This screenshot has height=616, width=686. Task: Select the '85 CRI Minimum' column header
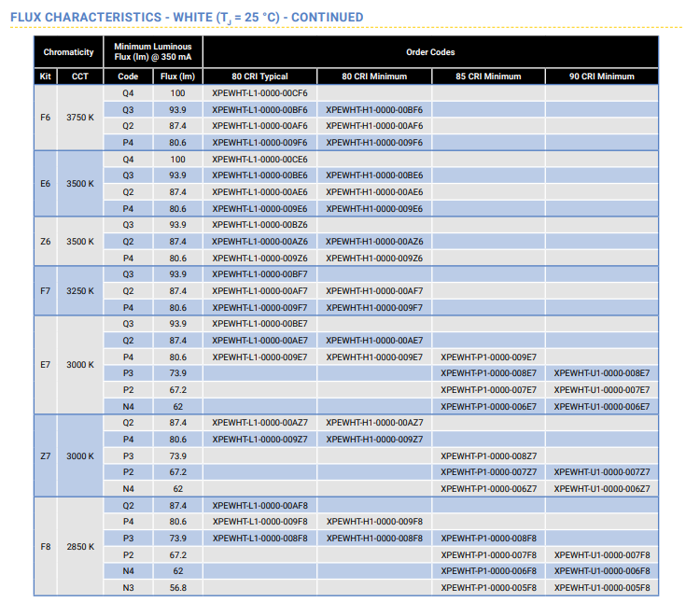[x=488, y=77]
